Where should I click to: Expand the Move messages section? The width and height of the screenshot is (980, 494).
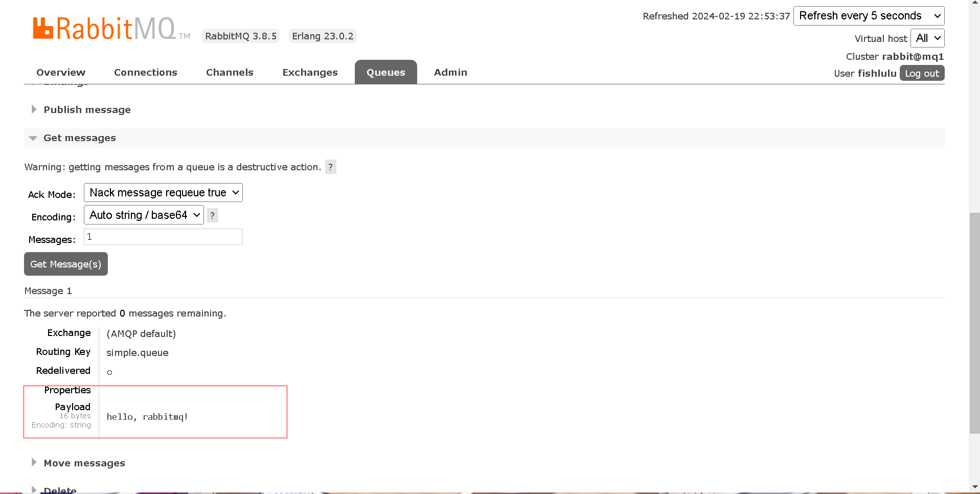84,463
